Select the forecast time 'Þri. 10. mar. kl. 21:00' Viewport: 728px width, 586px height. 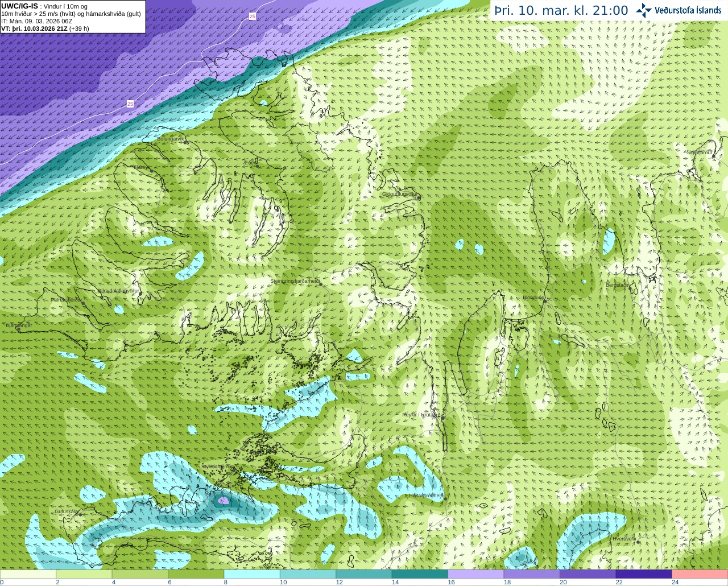point(561,11)
